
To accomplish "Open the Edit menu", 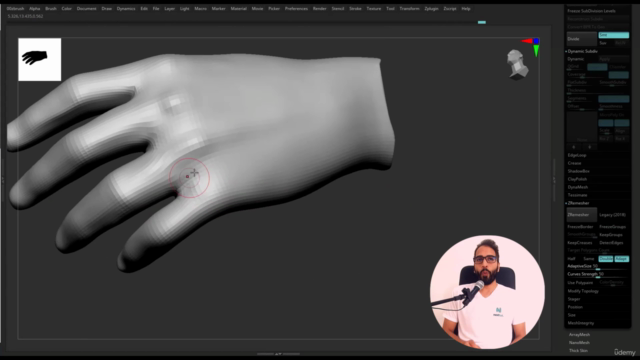I will (x=144, y=9).
